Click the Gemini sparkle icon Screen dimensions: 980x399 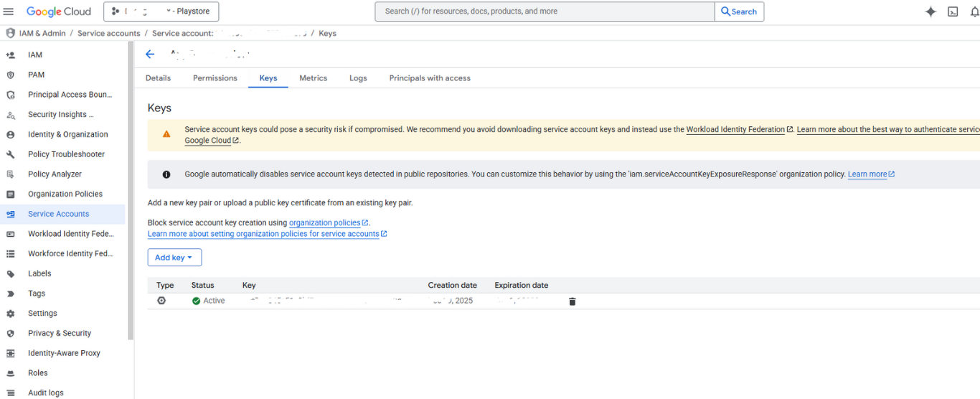(x=930, y=11)
